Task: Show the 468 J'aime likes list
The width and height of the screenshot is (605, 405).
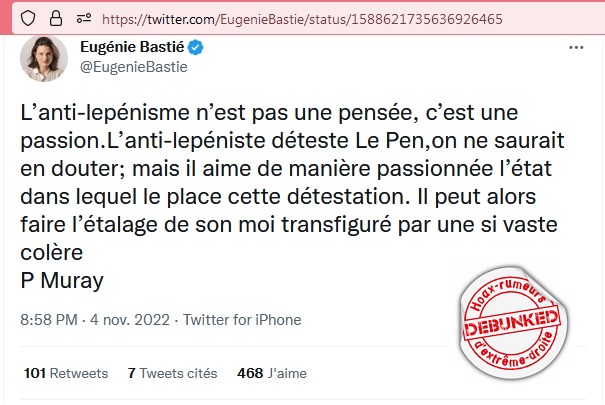Action: click(271, 374)
